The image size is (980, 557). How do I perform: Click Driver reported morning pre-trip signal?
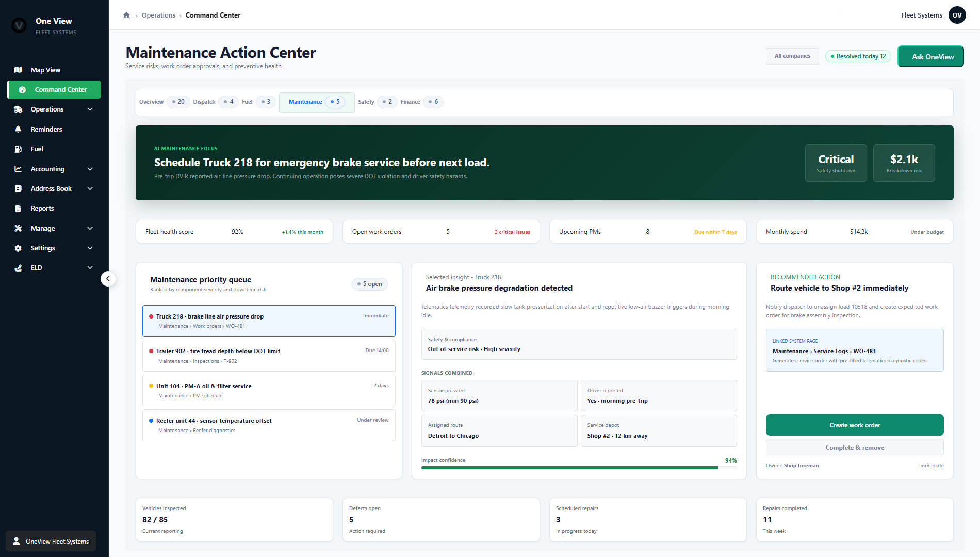pos(659,396)
